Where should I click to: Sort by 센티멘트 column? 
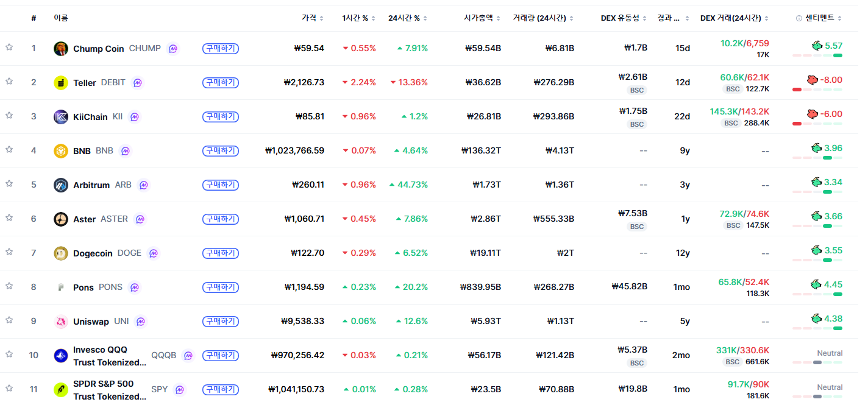824,18
